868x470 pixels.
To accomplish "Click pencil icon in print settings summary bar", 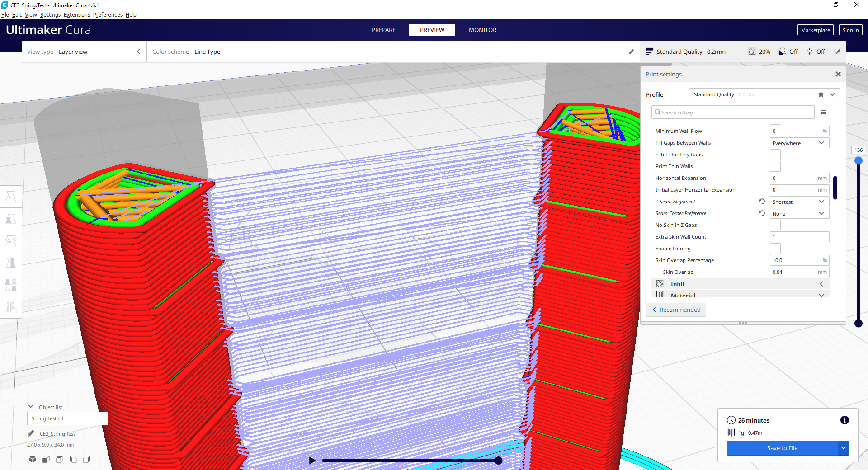I will 838,52.
